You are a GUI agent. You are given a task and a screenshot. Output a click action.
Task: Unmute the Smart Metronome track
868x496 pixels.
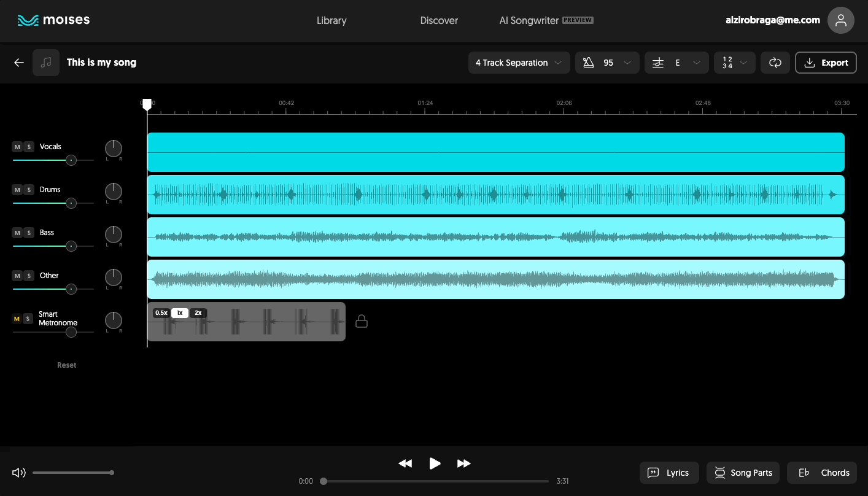coord(17,319)
